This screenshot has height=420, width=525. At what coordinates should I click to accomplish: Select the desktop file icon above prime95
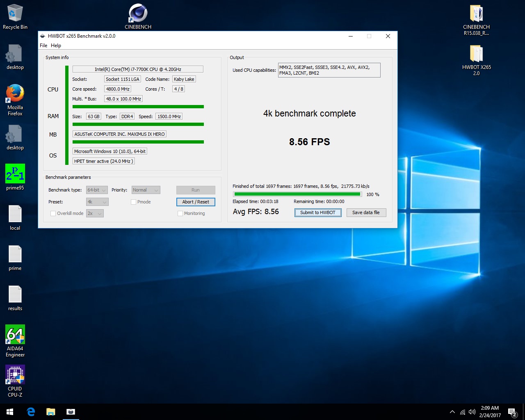point(15,137)
